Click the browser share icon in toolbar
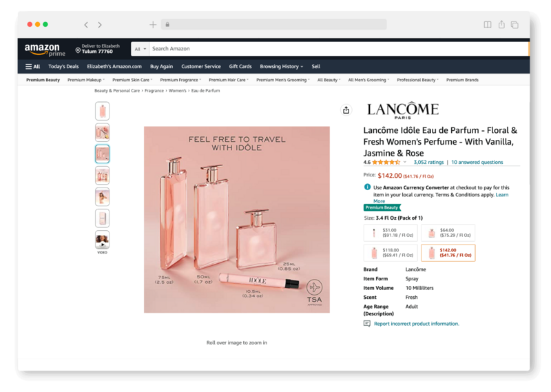The height and width of the screenshot is (392, 551). (x=501, y=24)
